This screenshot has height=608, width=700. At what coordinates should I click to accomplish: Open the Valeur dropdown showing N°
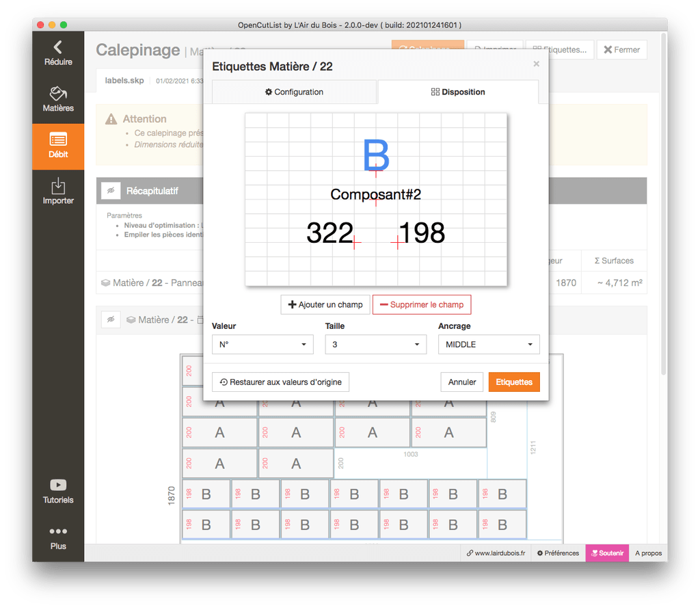coord(262,345)
